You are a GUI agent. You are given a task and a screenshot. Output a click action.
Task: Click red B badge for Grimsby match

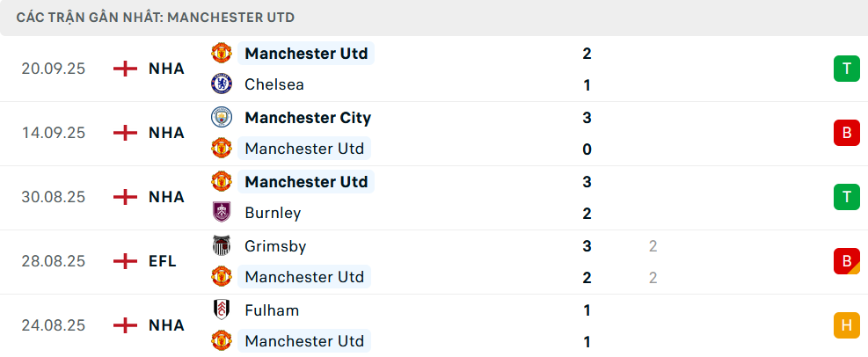pos(846,261)
